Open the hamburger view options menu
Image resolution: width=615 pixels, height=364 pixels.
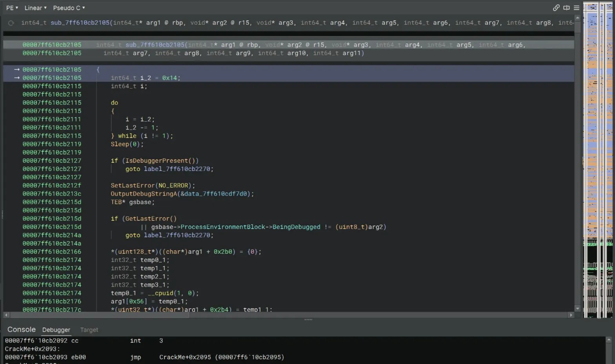tap(576, 8)
